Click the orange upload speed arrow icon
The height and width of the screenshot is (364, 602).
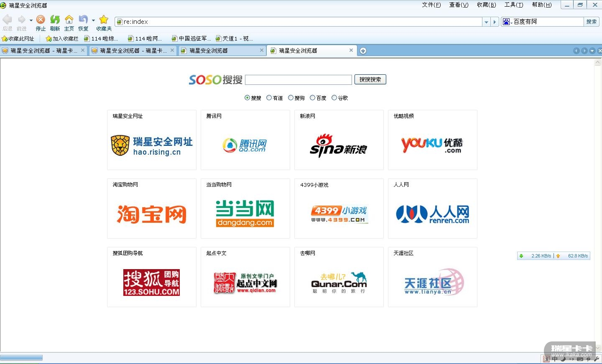click(558, 256)
